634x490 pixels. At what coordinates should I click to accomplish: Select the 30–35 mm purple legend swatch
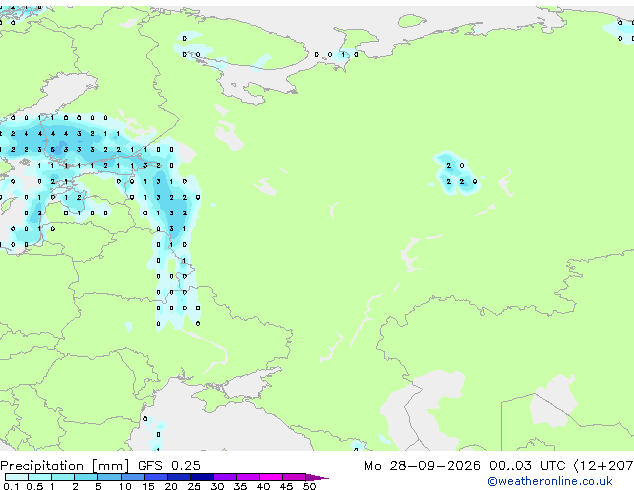(x=225, y=477)
